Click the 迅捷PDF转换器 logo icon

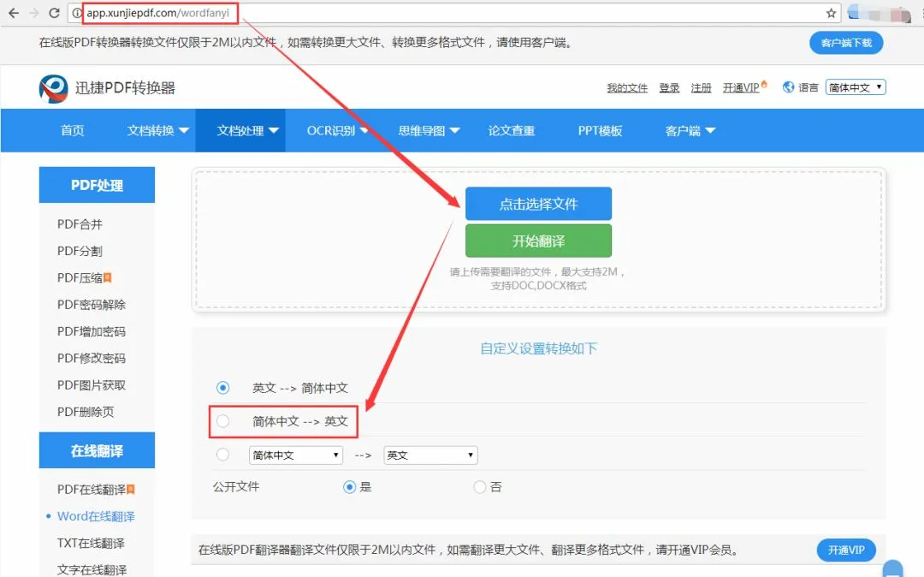[53, 88]
